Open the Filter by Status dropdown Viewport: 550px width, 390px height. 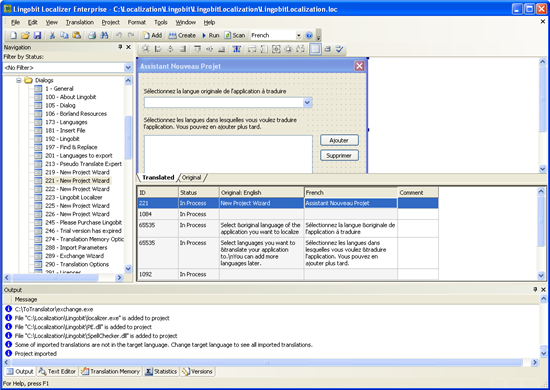(128, 67)
